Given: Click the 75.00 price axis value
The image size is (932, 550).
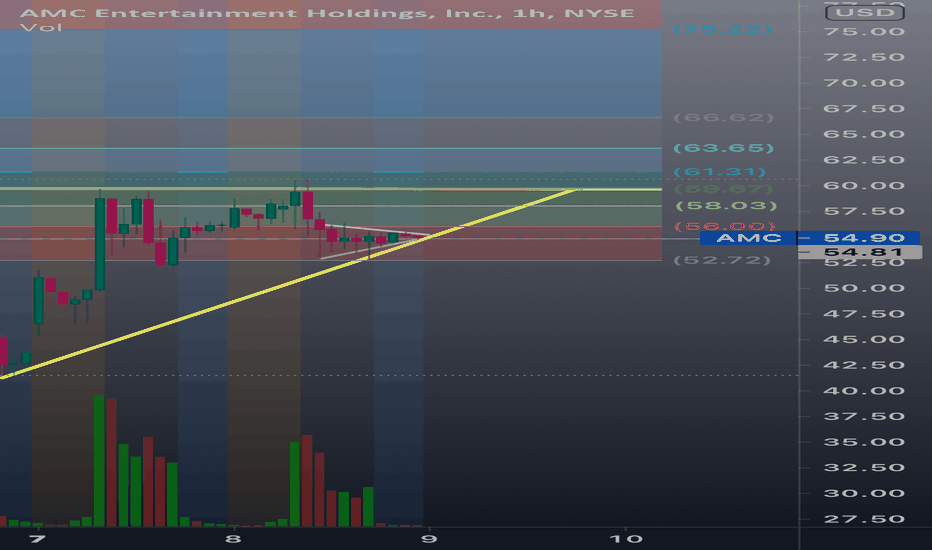Looking at the screenshot, I should (864, 32).
